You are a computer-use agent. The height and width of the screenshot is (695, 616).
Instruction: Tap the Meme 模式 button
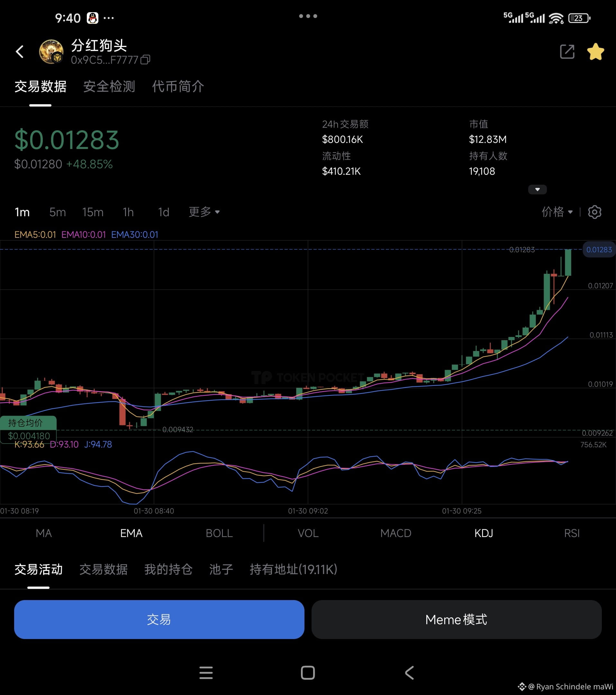point(456,619)
